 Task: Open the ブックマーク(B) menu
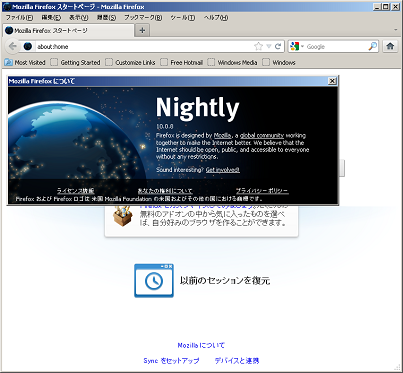point(143,18)
